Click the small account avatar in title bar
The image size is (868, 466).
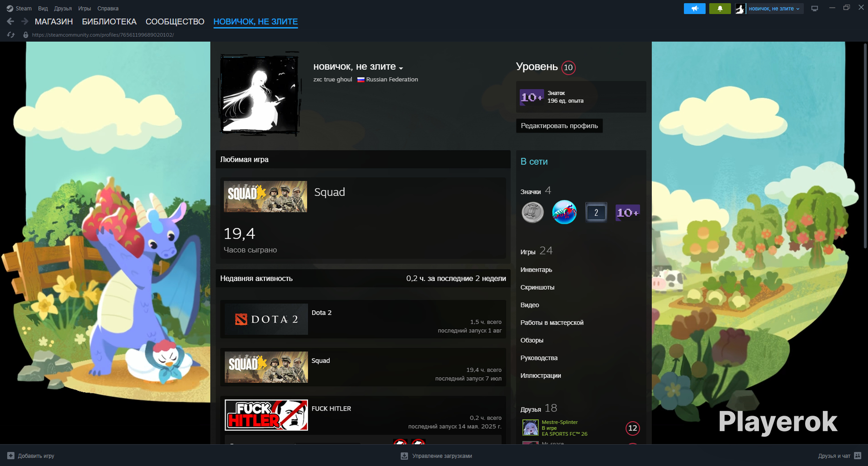[740, 8]
